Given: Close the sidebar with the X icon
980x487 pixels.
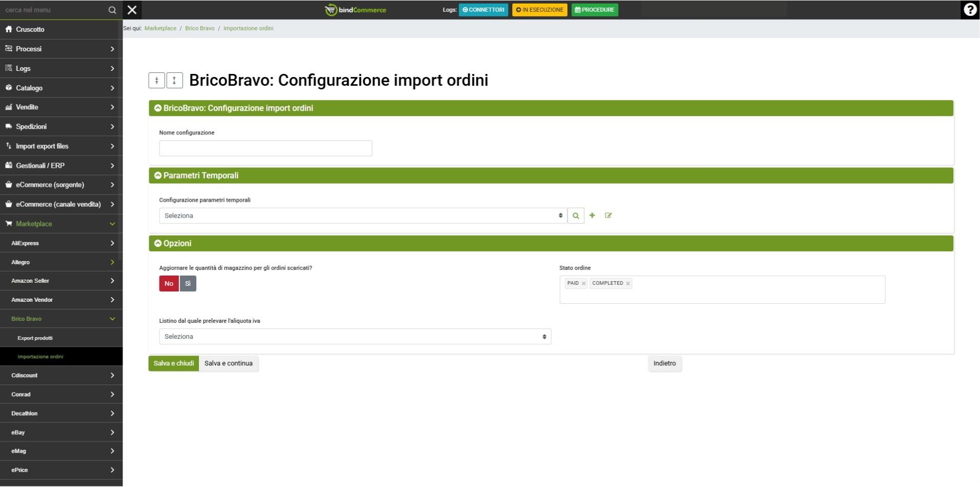Looking at the screenshot, I should [x=132, y=10].
